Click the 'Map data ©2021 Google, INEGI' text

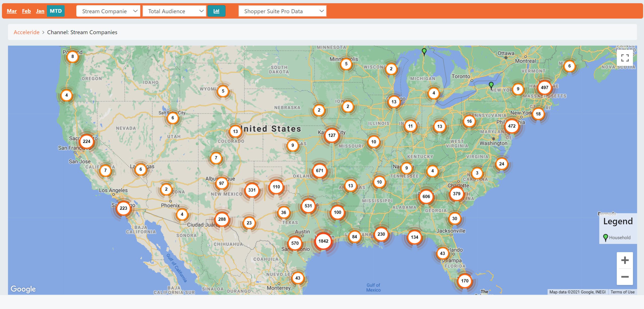click(x=577, y=292)
